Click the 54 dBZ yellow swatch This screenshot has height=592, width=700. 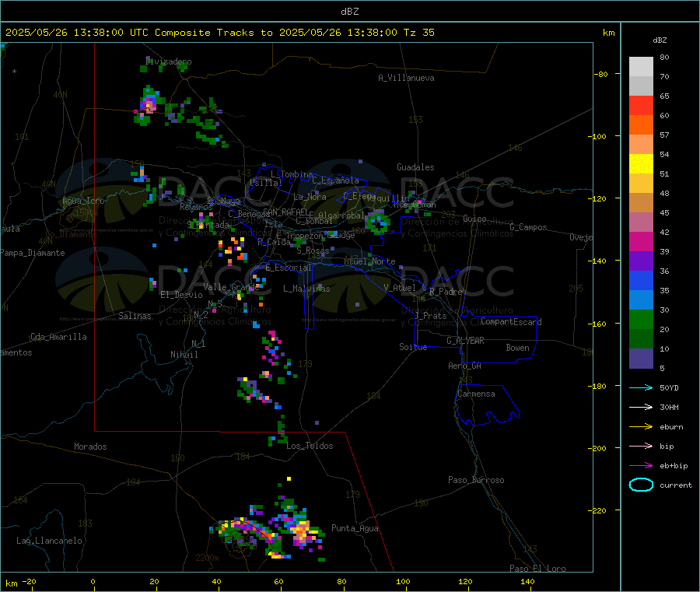point(641,164)
